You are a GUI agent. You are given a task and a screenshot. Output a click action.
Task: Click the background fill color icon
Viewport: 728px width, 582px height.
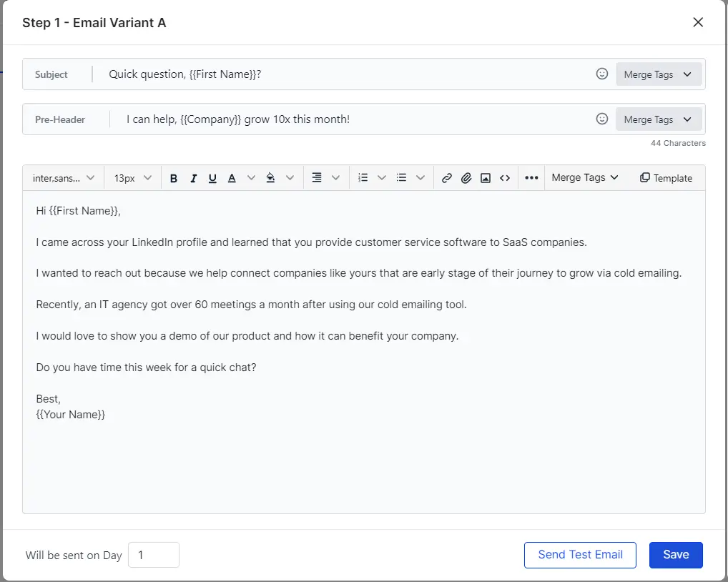point(270,179)
